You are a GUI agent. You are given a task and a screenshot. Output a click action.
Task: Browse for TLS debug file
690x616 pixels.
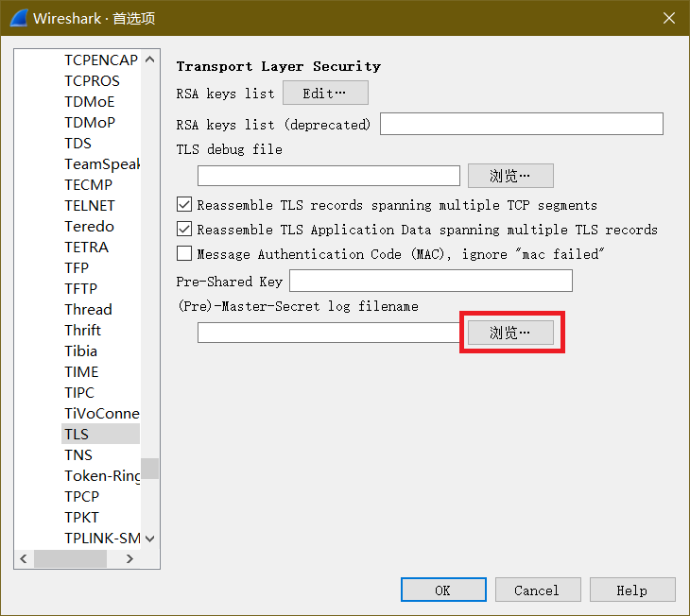(x=510, y=176)
